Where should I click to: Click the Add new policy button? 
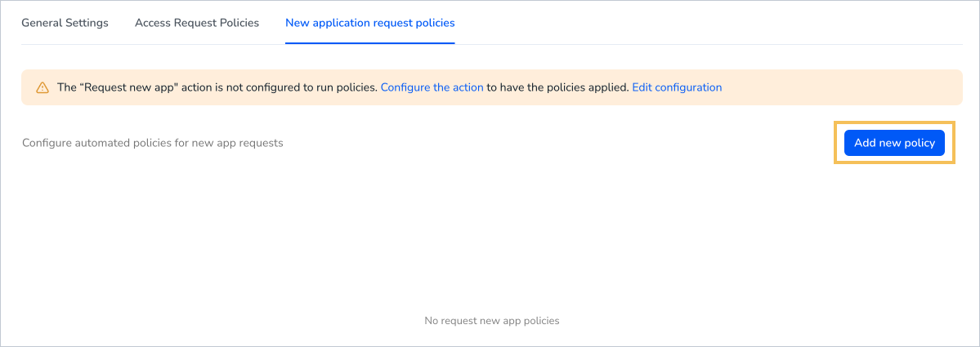[x=894, y=143]
